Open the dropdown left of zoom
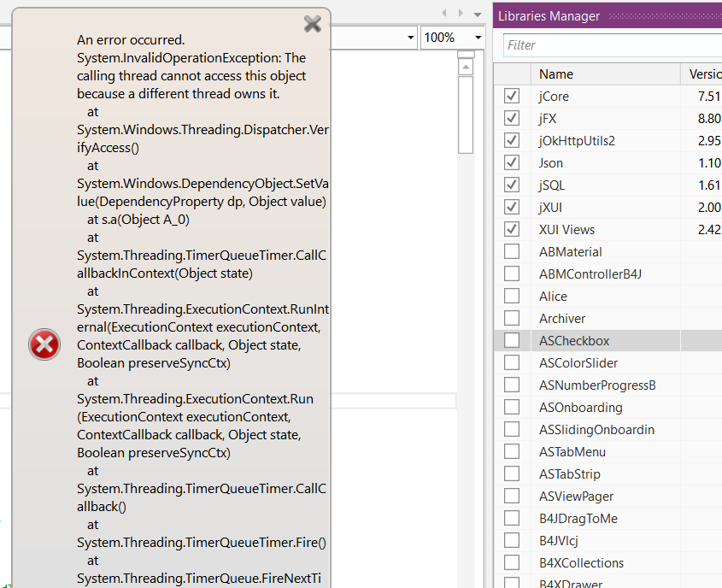The width and height of the screenshot is (722, 588). pyautogui.click(x=411, y=38)
